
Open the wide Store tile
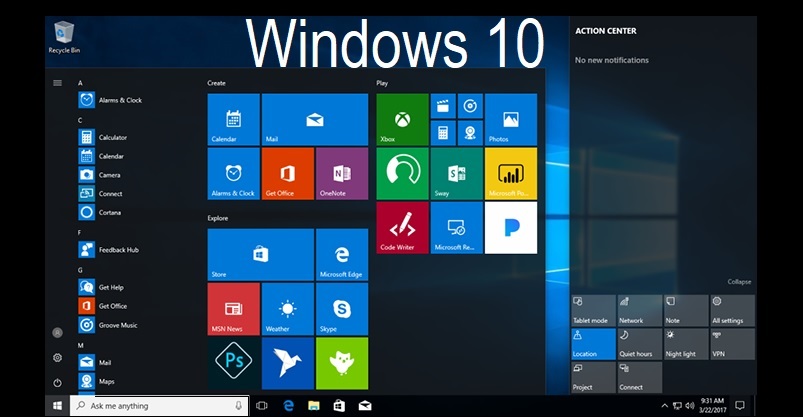[x=261, y=255]
